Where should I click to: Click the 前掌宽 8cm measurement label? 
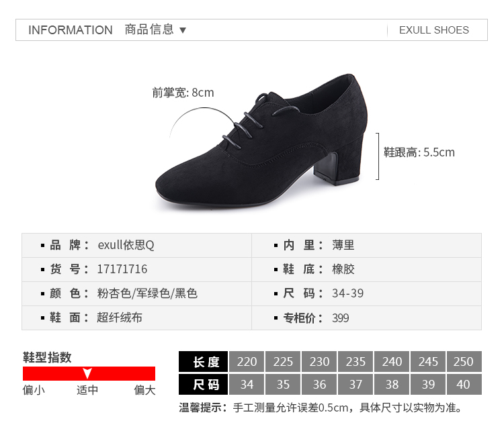183,93
